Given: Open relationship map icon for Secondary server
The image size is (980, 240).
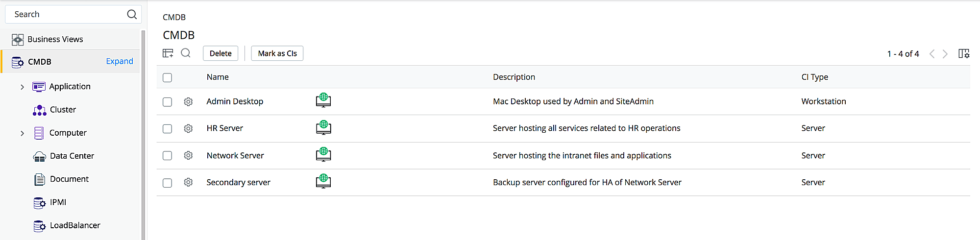Looking at the screenshot, I should click(x=323, y=182).
